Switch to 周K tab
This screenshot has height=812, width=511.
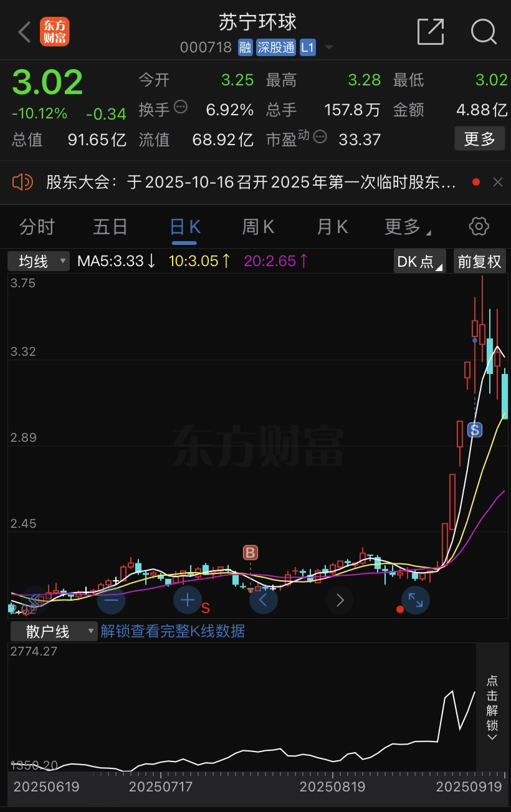click(259, 227)
